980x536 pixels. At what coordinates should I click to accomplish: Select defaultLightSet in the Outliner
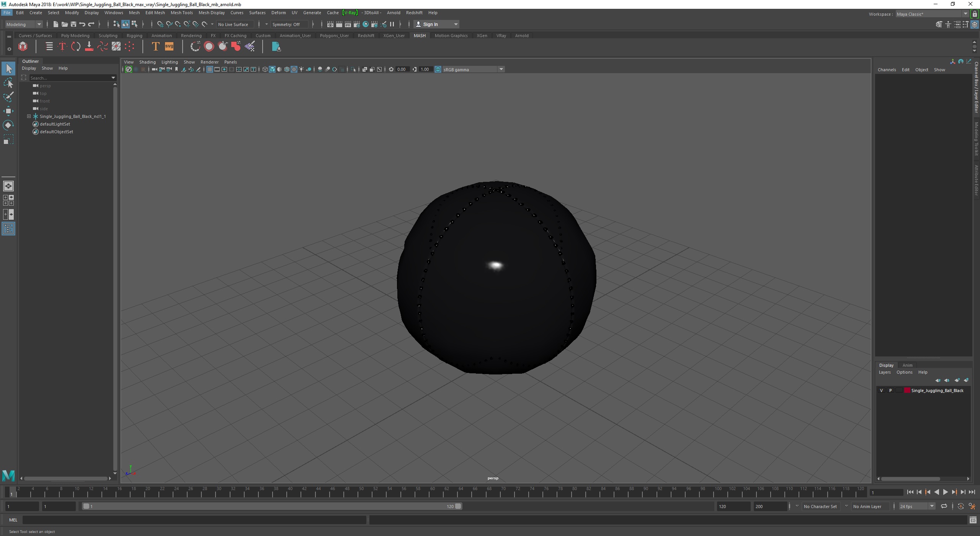coord(55,124)
